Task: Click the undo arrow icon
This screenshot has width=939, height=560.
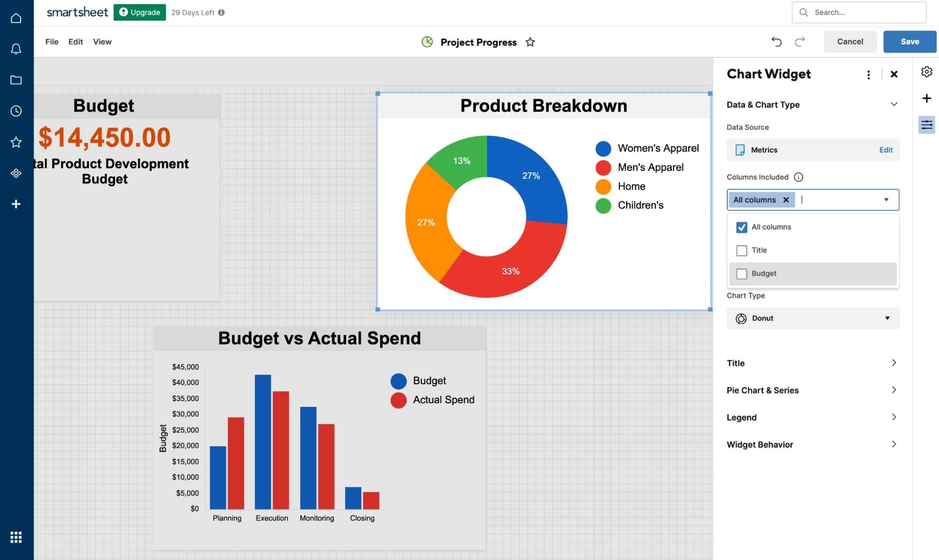Action: (x=776, y=42)
